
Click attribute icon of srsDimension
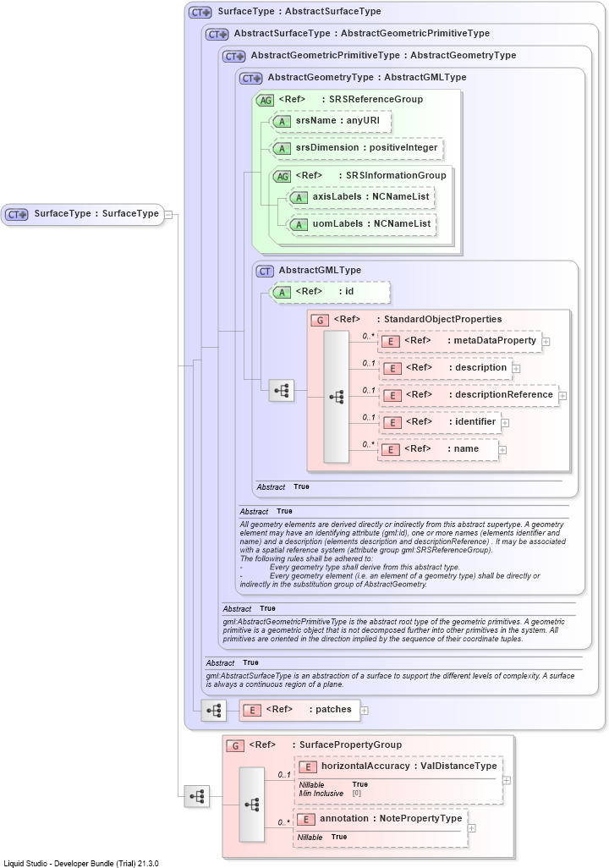[283, 148]
